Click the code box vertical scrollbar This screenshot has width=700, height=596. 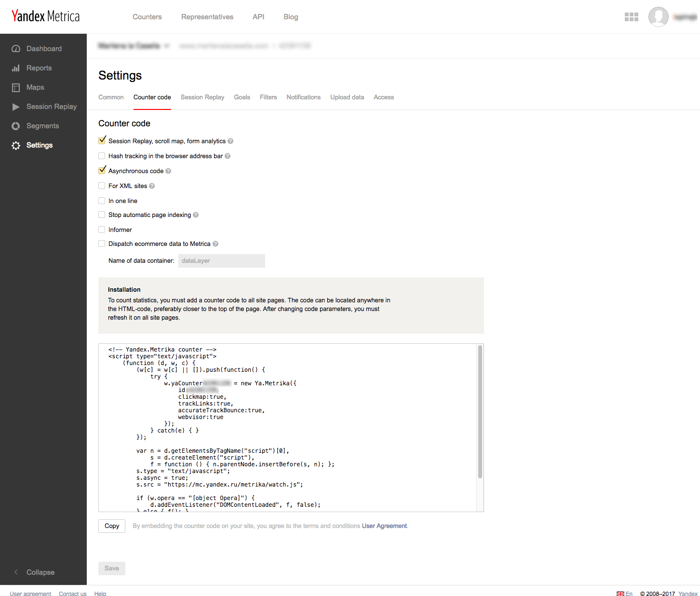tap(480, 412)
